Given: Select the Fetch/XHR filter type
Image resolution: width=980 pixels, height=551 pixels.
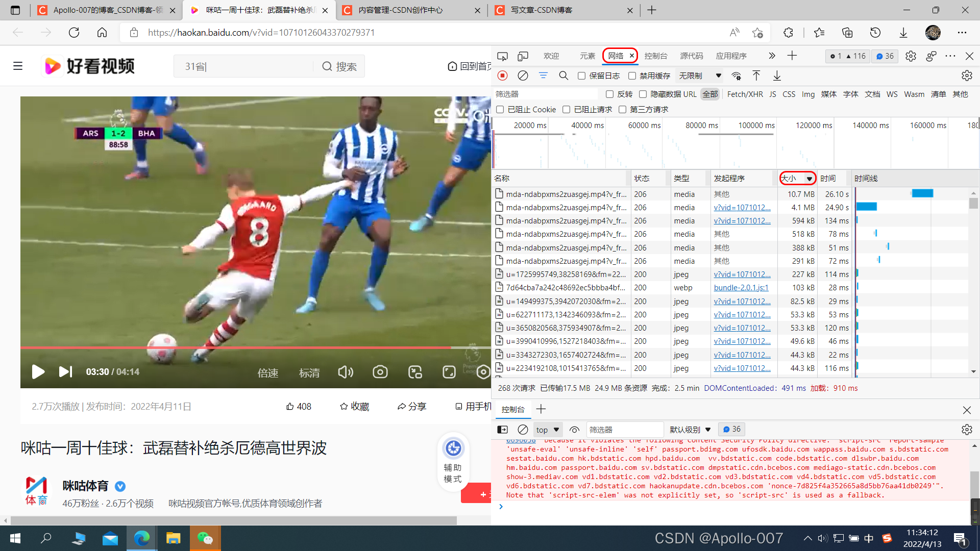Looking at the screenshot, I should 745,94.
